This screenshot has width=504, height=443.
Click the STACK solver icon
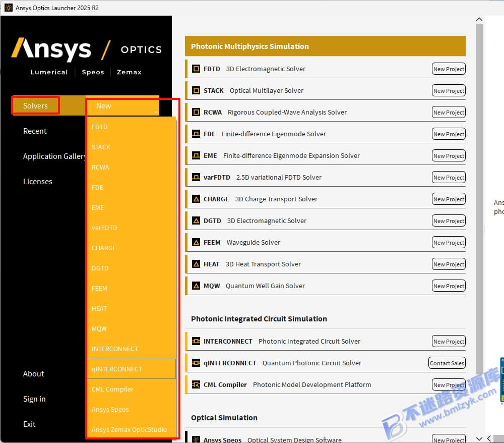(196, 90)
